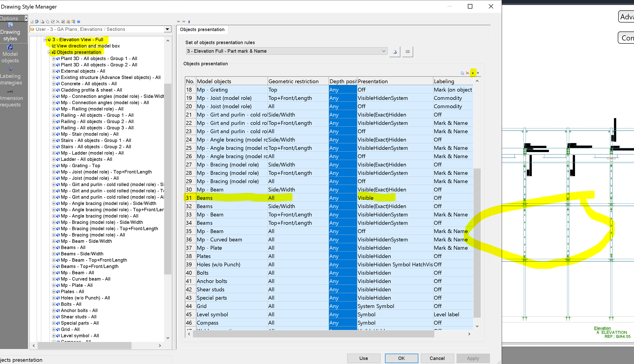Open the Help via blue question mark icon
Viewport: 634px width, 364px height.
[x=79, y=22]
